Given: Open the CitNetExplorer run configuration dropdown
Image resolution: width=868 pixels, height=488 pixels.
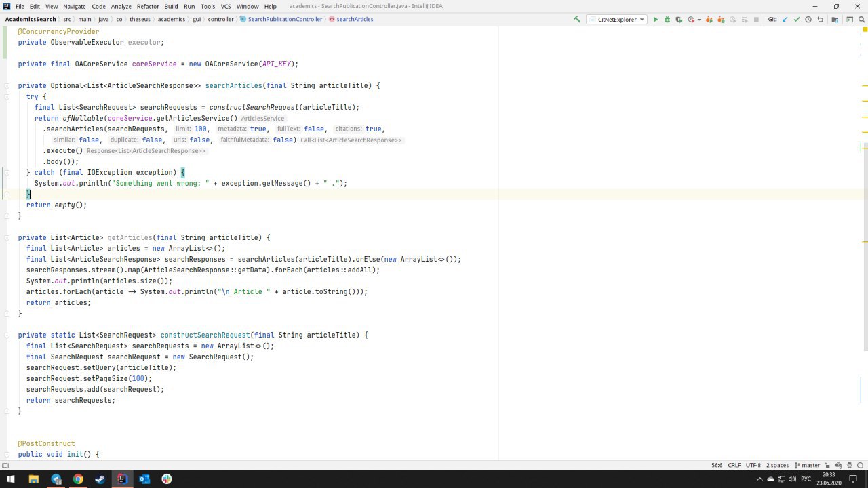Looking at the screenshot, I should click(616, 20).
